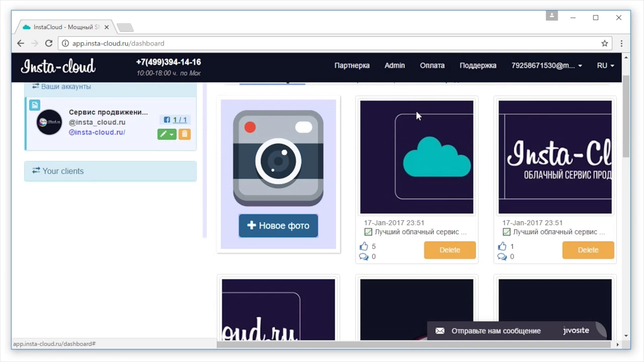Open the Insta-Cl logo post thumbnail
Screen dimensions: 644x362
point(555,157)
